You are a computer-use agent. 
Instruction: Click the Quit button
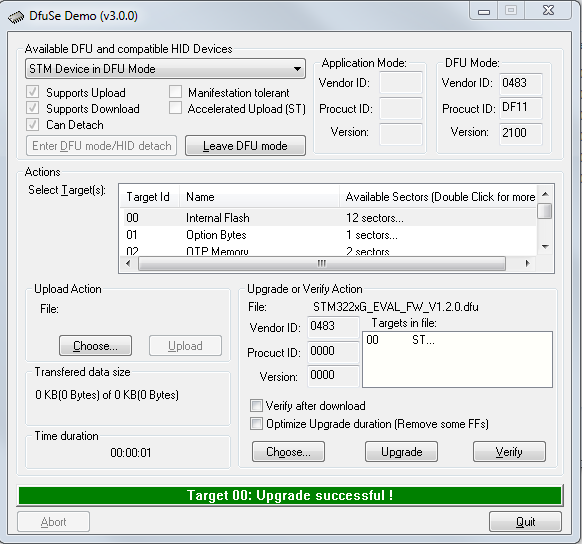tap(525, 522)
